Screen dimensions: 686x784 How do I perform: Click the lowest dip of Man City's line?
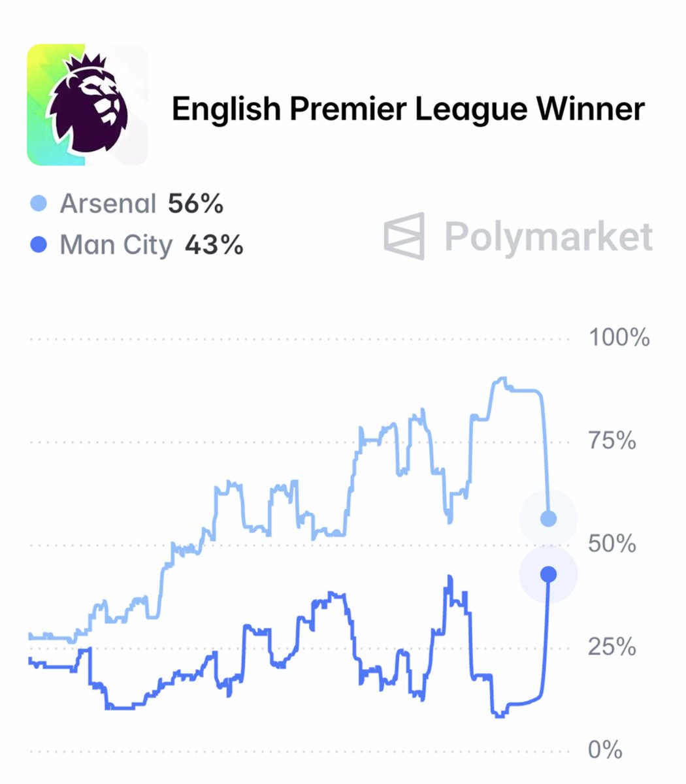click(x=500, y=716)
